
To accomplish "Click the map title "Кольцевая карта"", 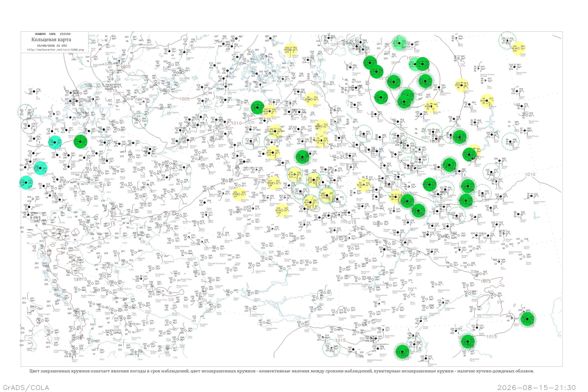I will click(x=51, y=40).
